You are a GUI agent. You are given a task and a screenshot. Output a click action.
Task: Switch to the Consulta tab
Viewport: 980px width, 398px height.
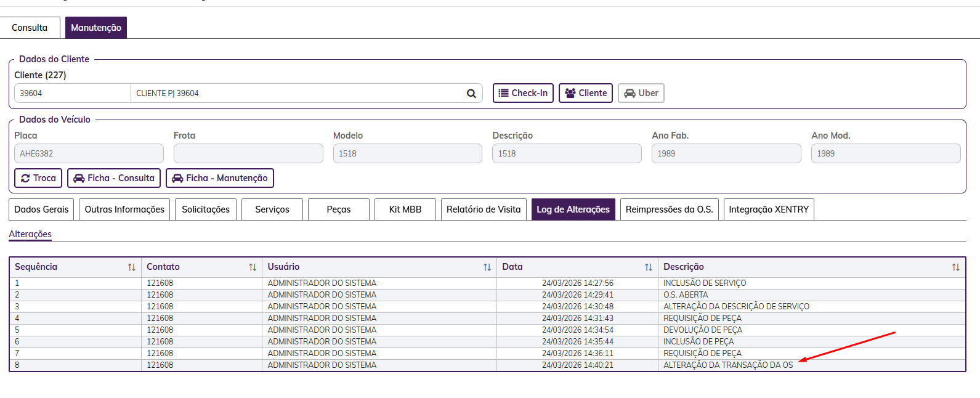30,28
